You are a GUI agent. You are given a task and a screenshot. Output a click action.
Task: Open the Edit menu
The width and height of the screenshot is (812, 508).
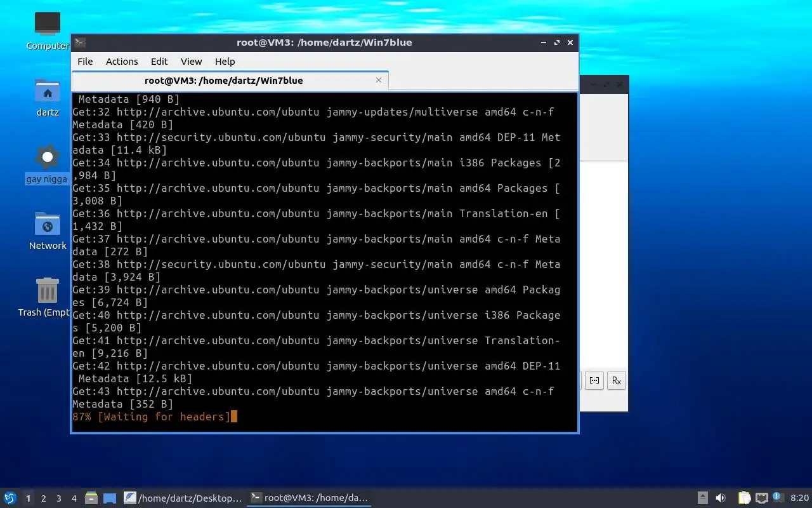[159, 62]
